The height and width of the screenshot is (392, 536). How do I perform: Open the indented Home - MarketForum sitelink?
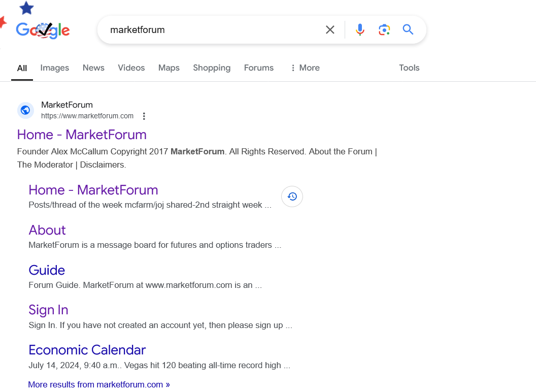click(x=93, y=190)
